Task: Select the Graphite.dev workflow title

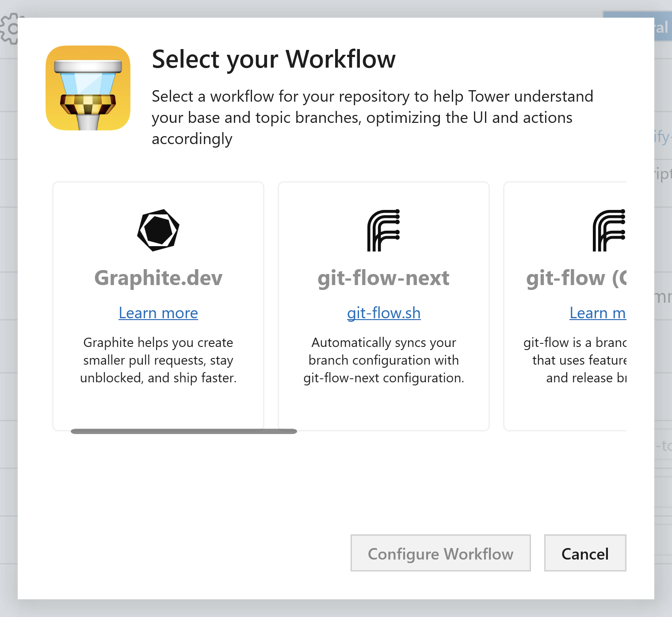Action: coord(158,278)
